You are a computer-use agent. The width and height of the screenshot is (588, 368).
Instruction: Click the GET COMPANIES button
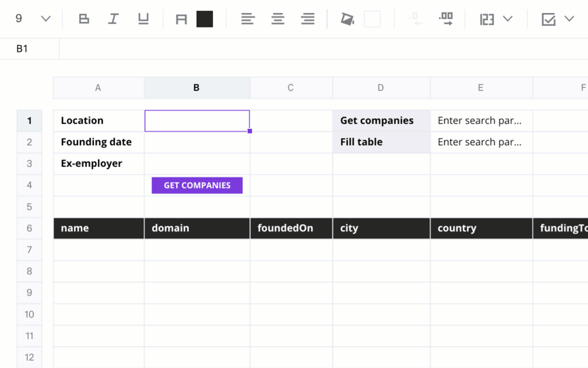click(197, 185)
